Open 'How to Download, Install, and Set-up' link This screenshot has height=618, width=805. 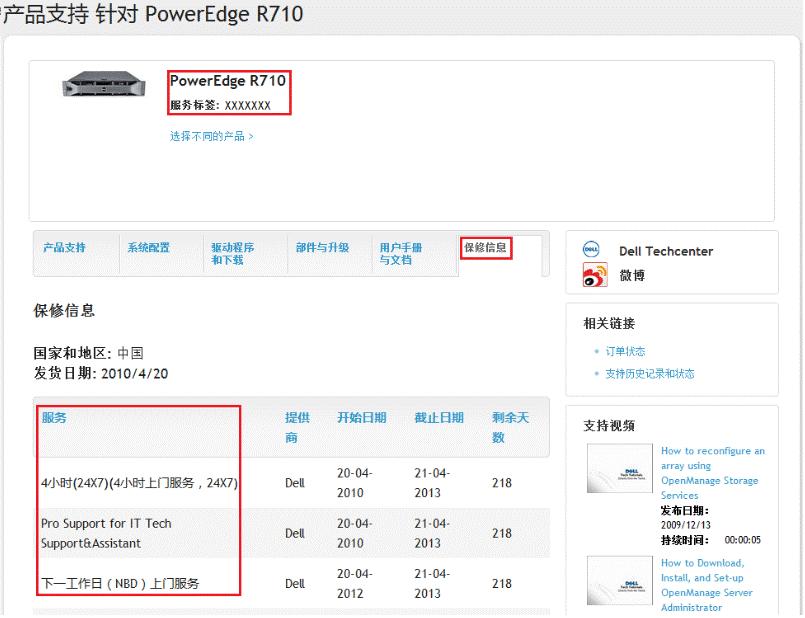coord(706,585)
